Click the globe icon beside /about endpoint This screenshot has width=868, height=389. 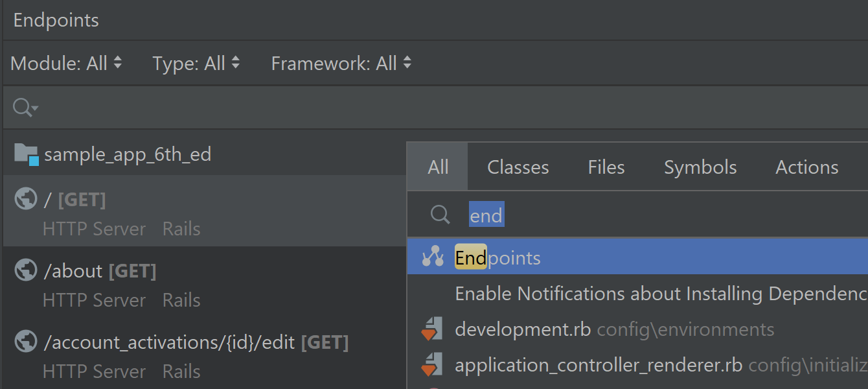[26, 270]
